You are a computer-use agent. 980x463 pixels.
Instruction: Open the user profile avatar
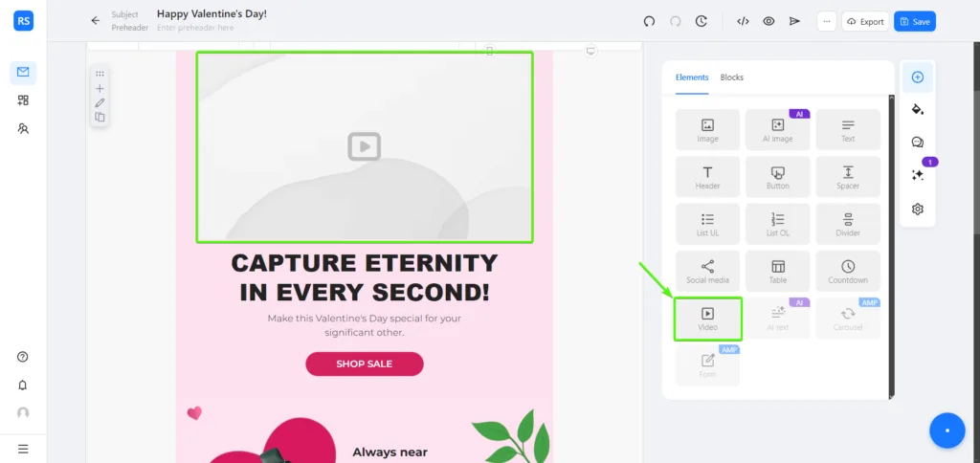23,413
